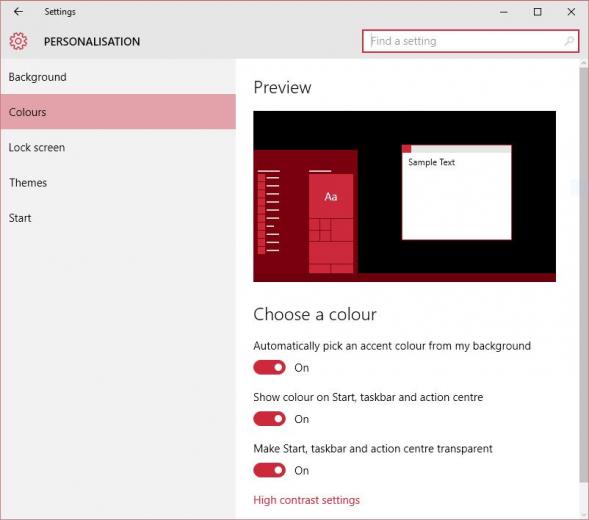Click the Sample Text in the preview

[432, 162]
